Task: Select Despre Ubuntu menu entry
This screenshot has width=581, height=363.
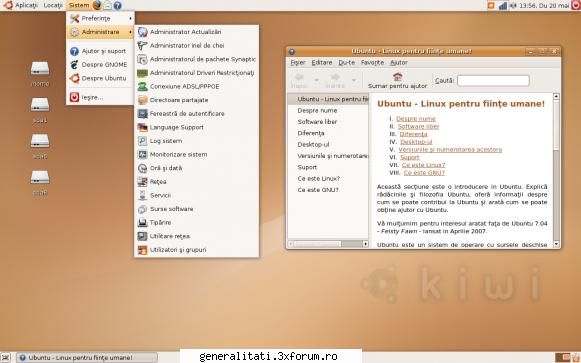Action: (100, 79)
